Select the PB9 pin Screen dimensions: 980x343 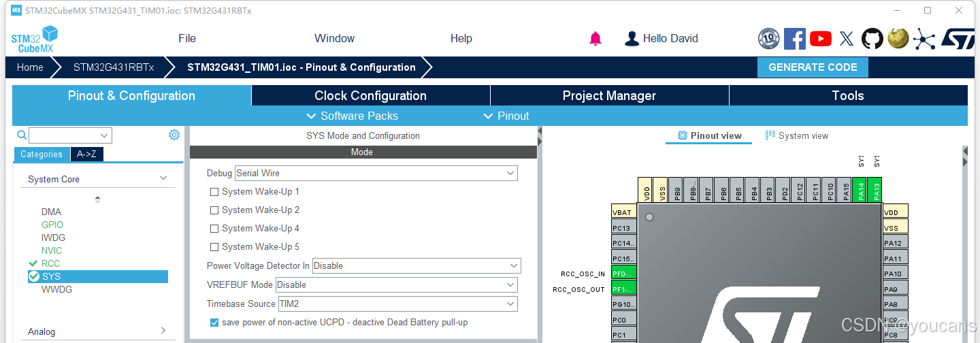[x=675, y=190]
